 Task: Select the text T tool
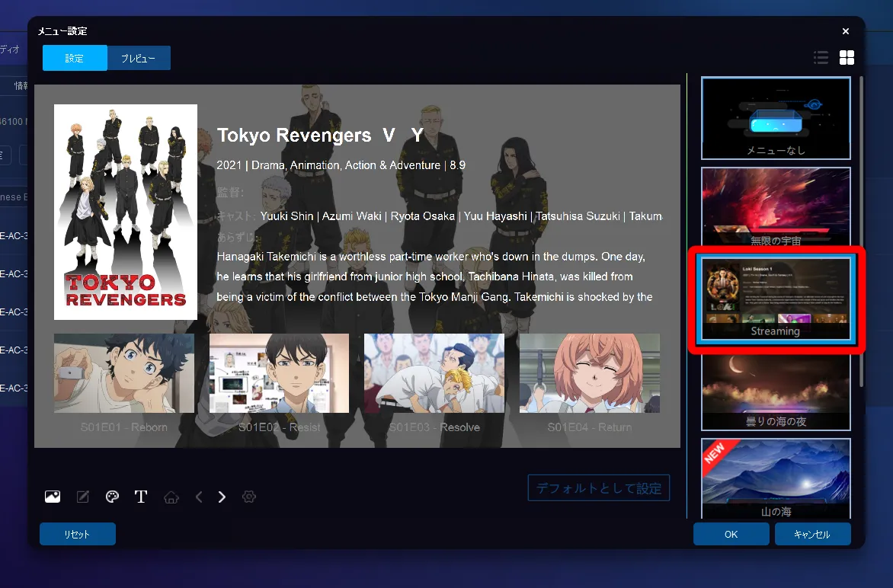pyautogui.click(x=141, y=497)
